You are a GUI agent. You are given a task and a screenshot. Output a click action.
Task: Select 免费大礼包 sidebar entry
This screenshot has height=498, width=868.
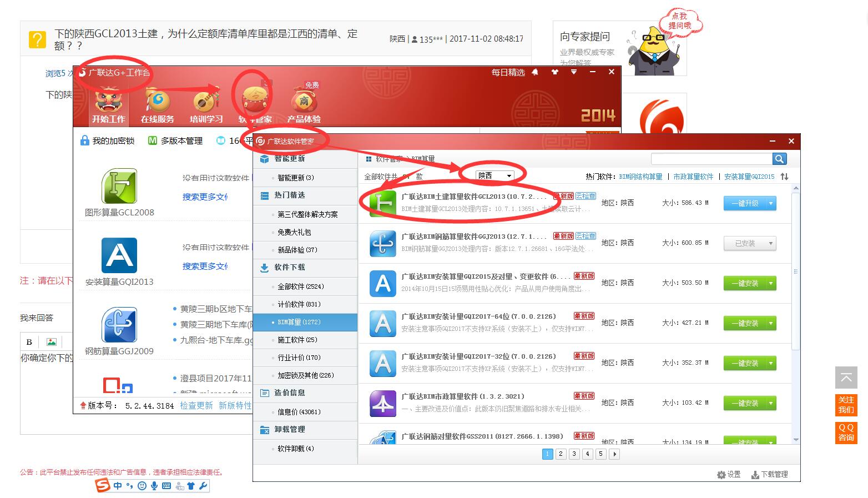pyautogui.click(x=305, y=232)
